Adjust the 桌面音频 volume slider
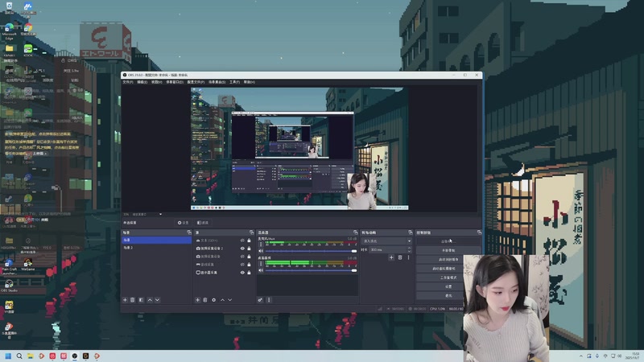This screenshot has height=362, width=644. (311, 270)
